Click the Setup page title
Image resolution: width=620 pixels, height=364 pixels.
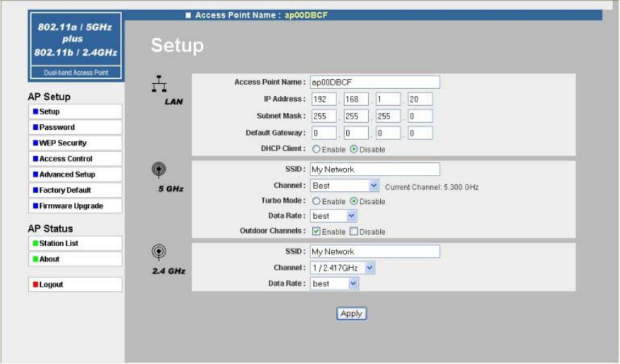point(177,45)
